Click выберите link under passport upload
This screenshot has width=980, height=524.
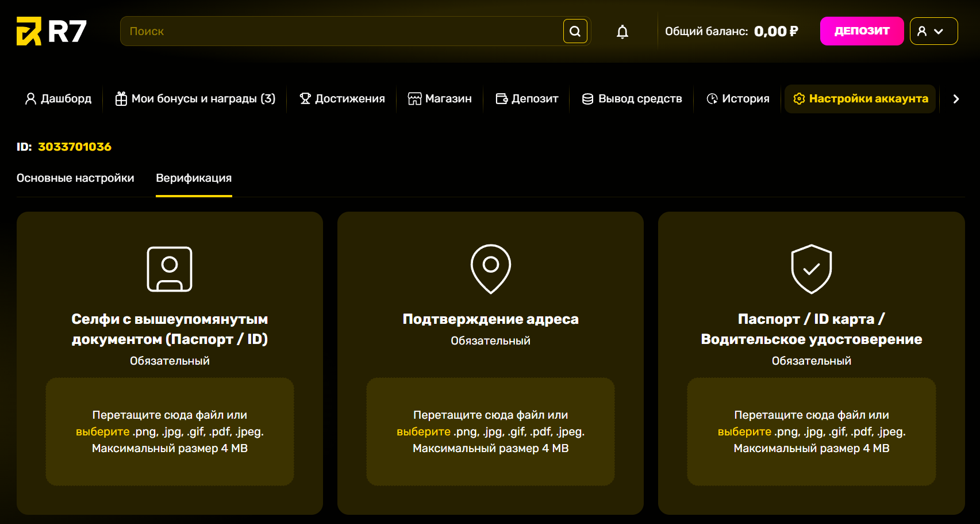744,432
